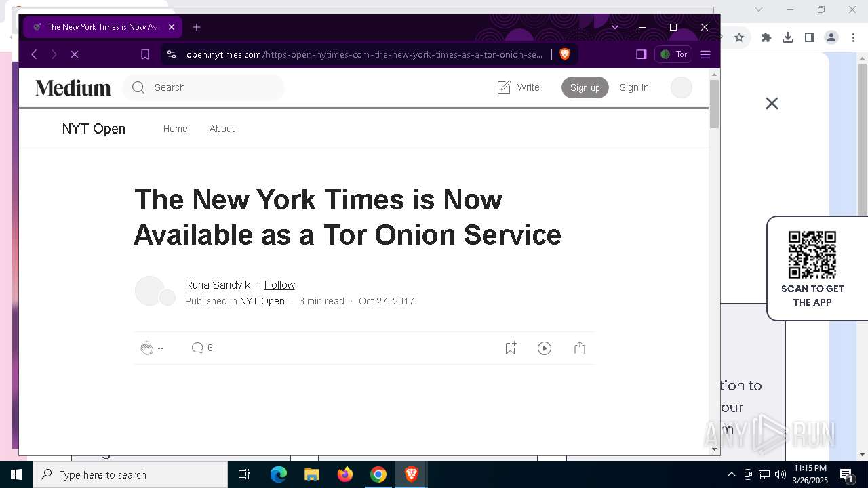Open the Chrome three-dot menu
The width and height of the screenshot is (868, 488).
click(853, 37)
